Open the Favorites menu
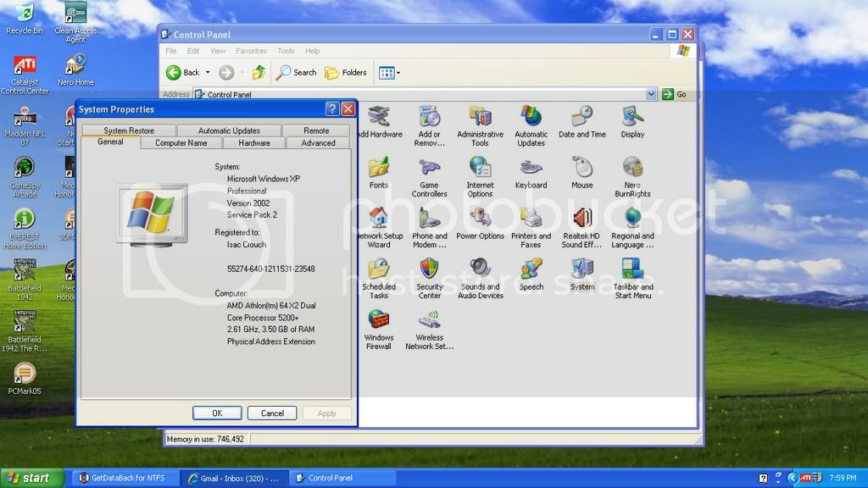Screen dimensions: 868x488 pos(251,51)
